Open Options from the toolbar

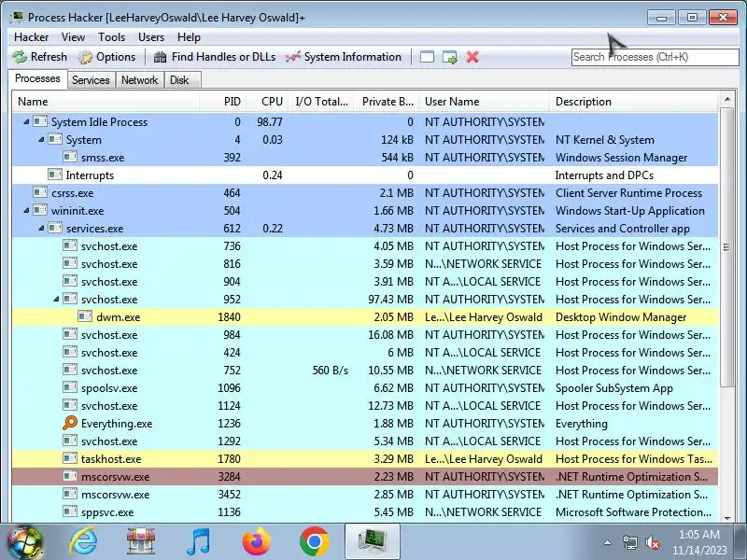(106, 57)
